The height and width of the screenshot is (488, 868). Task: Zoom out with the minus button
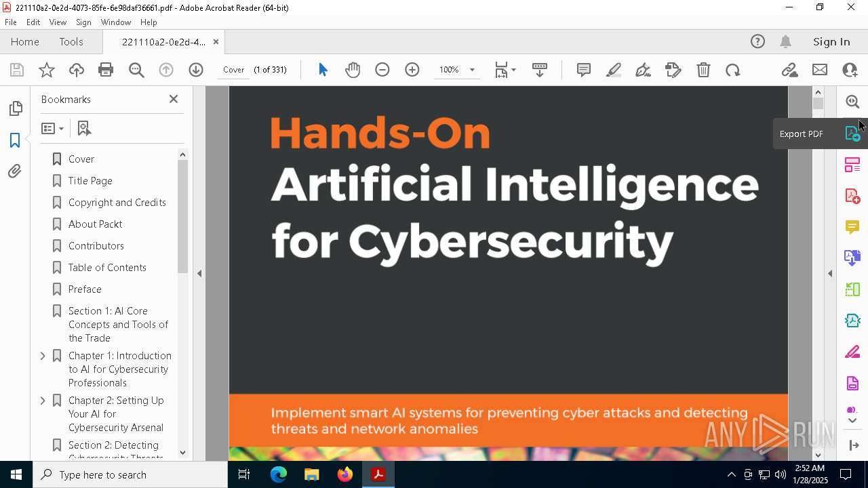pos(382,70)
